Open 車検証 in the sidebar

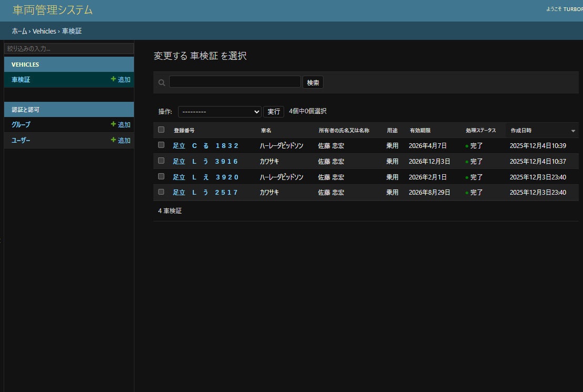[21, 80]
